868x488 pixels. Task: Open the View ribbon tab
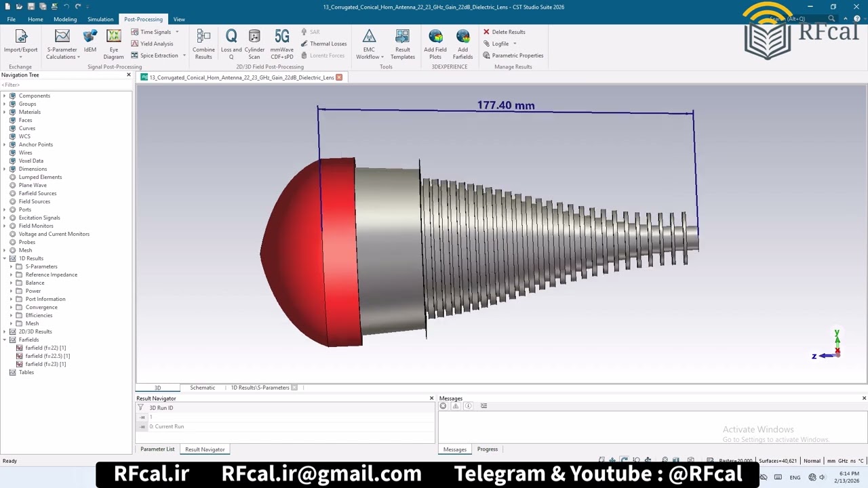click(x=179, y=19)
